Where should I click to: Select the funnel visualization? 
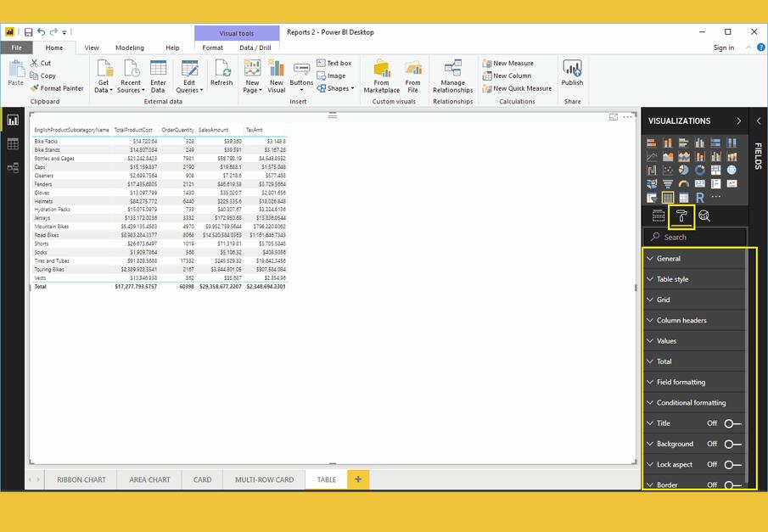(x=668, y=184)
